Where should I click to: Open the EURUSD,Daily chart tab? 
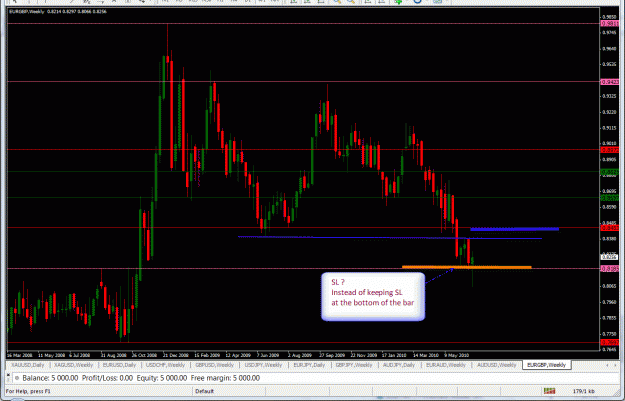(119, 365)
